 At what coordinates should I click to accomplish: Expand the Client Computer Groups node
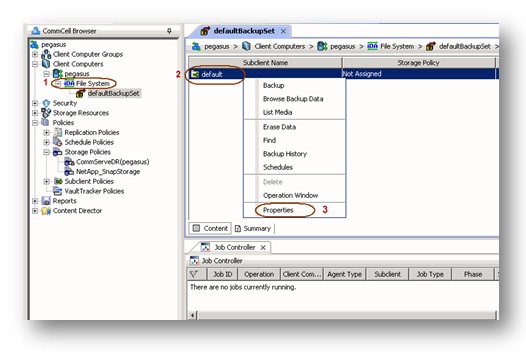pyautogui.click(x=35, y=54)
